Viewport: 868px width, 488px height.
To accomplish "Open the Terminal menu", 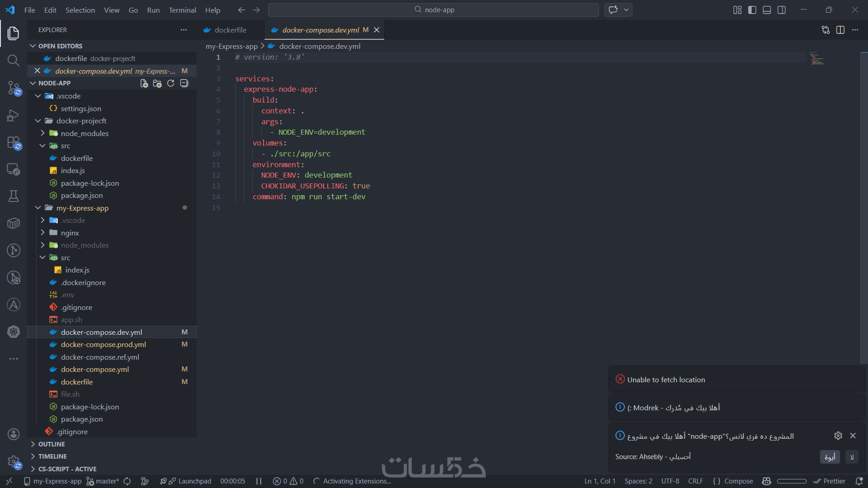I will (x=182, y=10).
